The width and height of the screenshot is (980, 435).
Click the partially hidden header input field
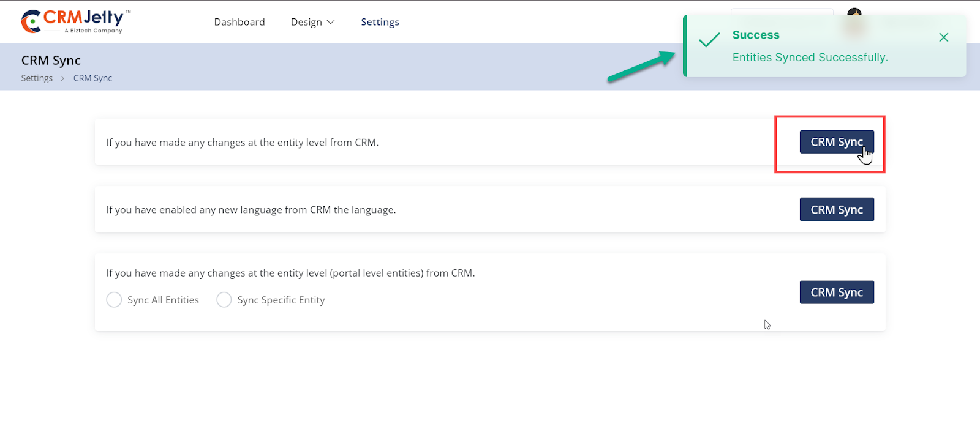(x=782, y=11)
